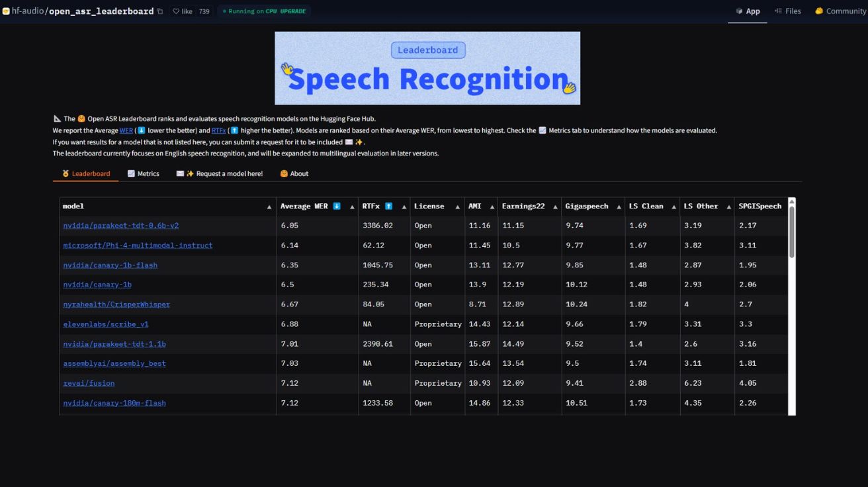Click the Speech Recognition banner image

(427, 68)
